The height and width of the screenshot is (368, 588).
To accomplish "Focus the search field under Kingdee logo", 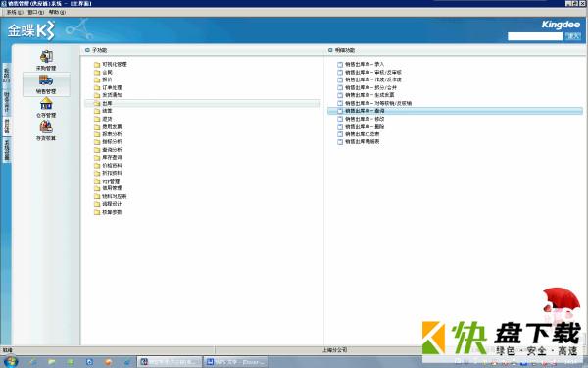I will click(x=535, y=36).
